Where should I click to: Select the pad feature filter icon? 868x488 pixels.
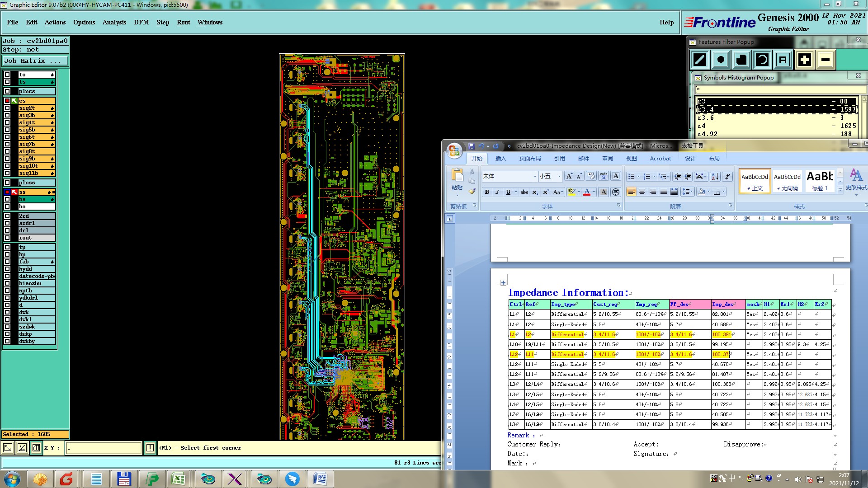721,60
